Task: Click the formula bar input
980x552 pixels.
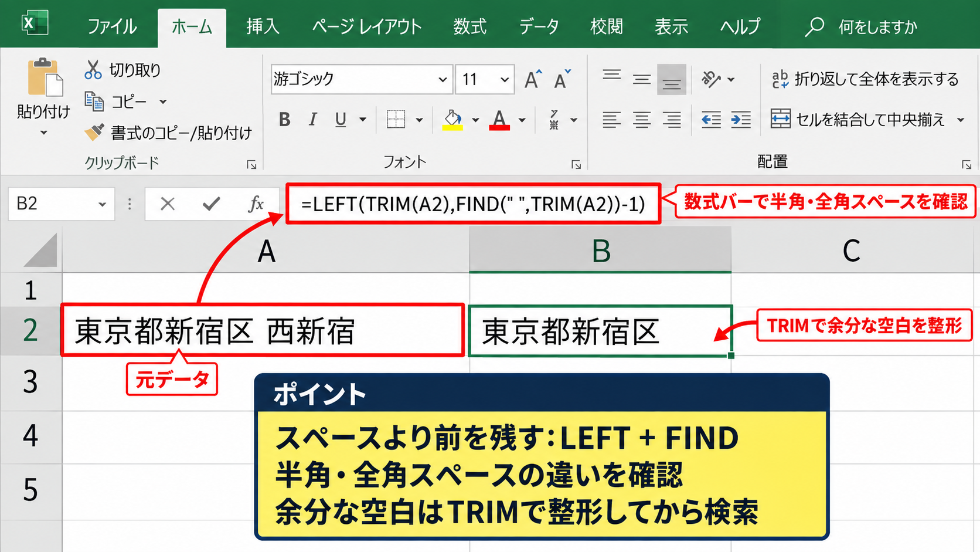Action: pos(473,204)
